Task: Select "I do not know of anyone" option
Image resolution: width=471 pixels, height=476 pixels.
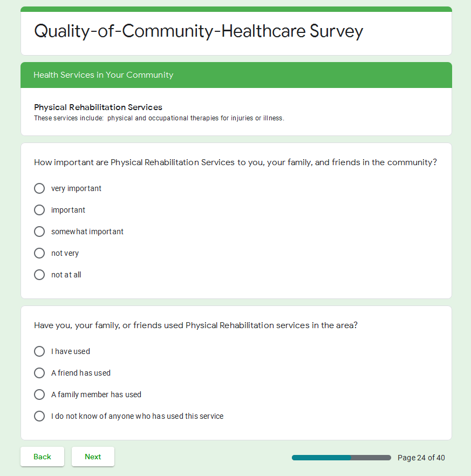Action: [39, 416]
